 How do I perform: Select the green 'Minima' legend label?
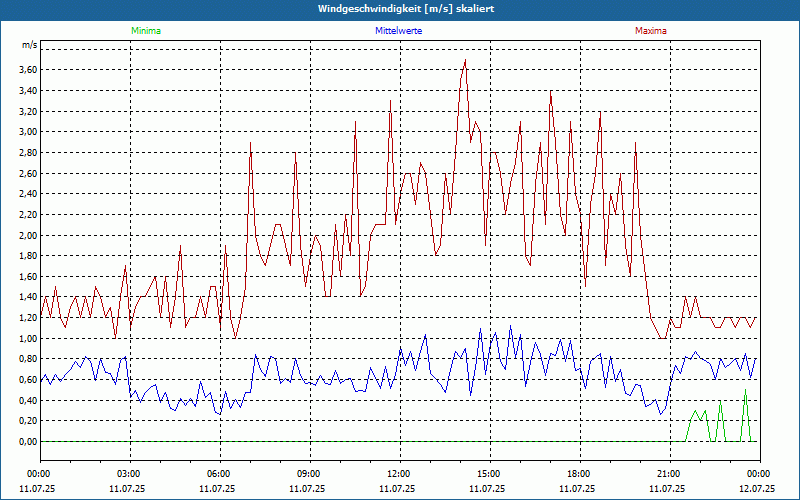[x=146, y=31]
